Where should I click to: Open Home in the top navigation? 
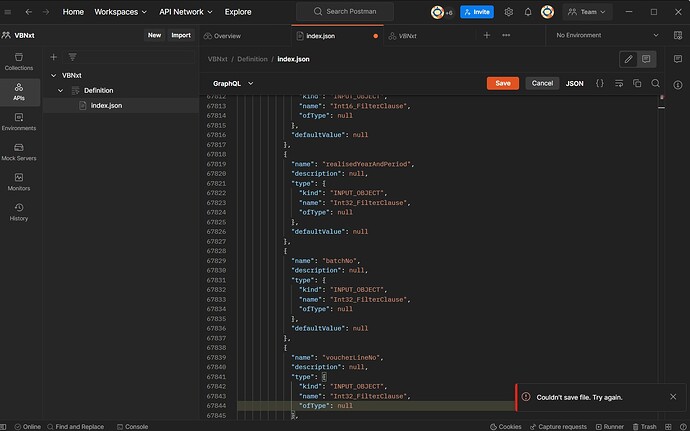[x=73, y=12]
